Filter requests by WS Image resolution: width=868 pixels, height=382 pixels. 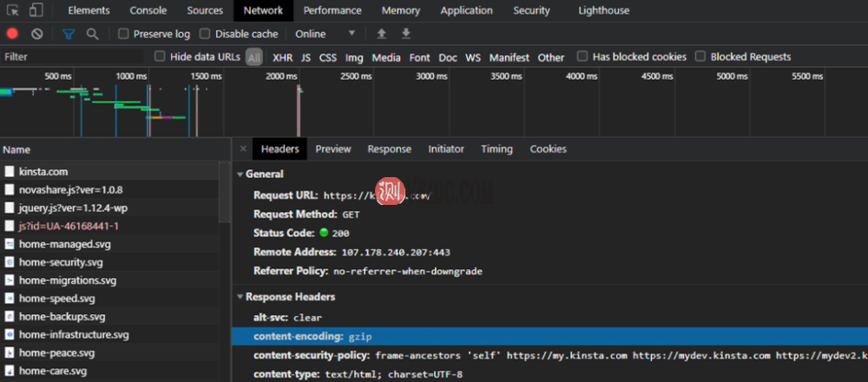pos(473,57)
